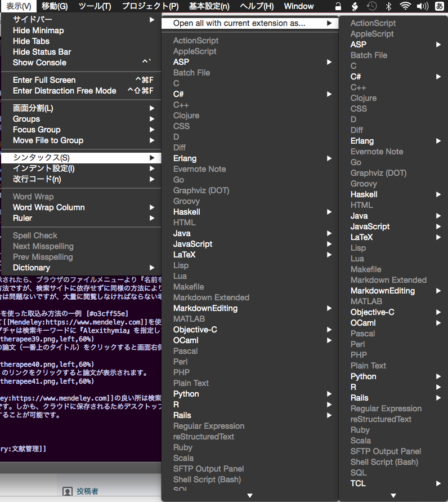Open the 表示(V) menu in the menu bar

coord(19,6)
